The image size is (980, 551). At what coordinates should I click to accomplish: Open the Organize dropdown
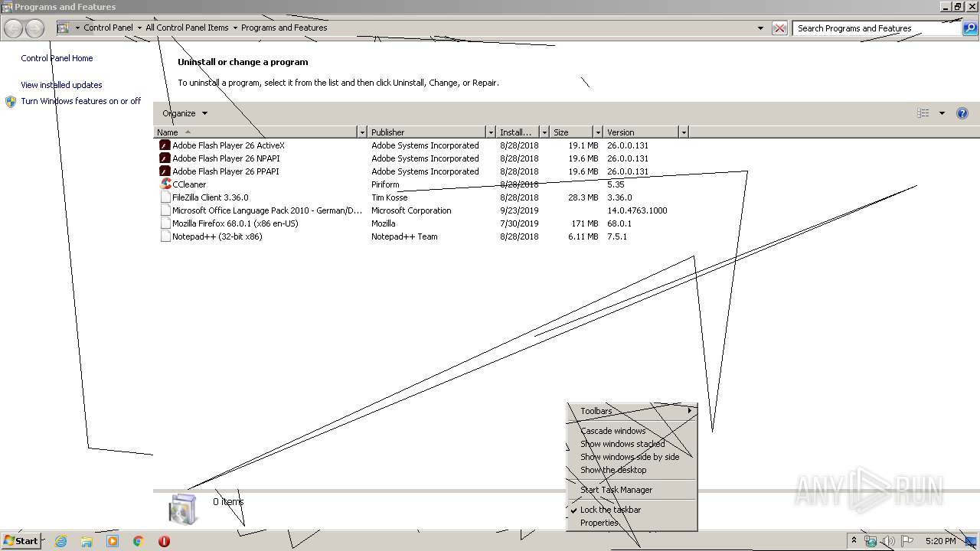point(185,113)
